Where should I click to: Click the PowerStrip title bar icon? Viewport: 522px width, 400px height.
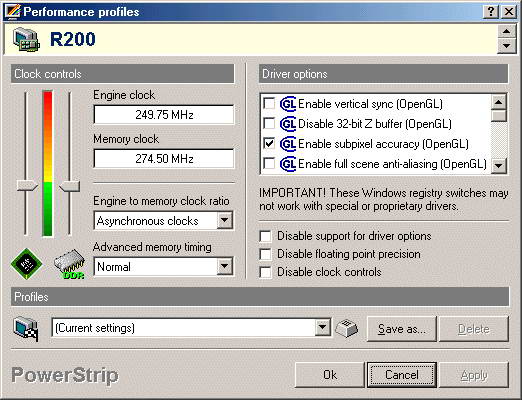tap(12, 12)
